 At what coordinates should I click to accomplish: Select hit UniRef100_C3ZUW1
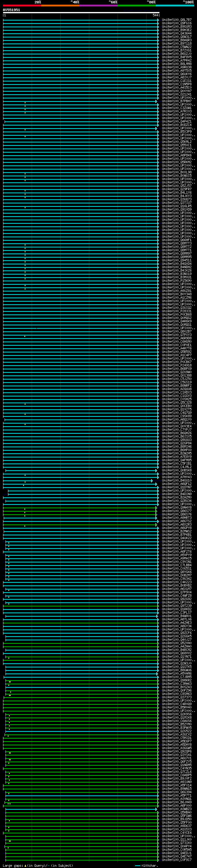(x=177, y=108)
